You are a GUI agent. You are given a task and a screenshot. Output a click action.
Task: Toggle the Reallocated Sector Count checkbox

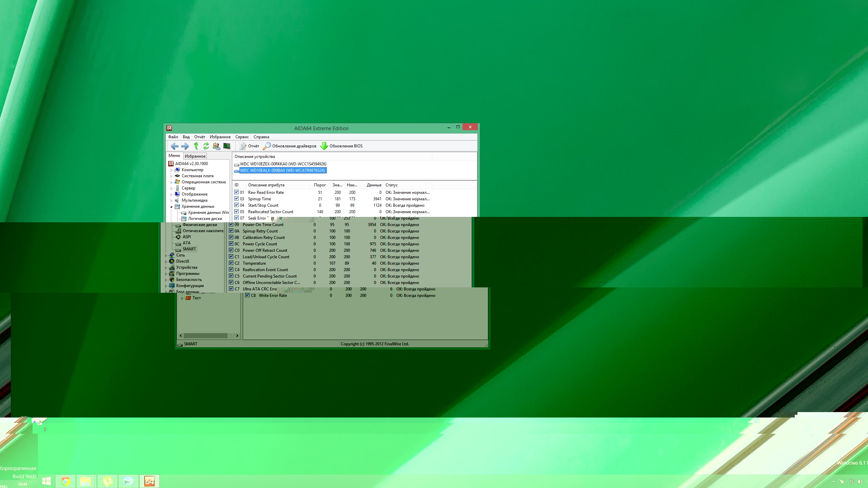coord(237,211)
